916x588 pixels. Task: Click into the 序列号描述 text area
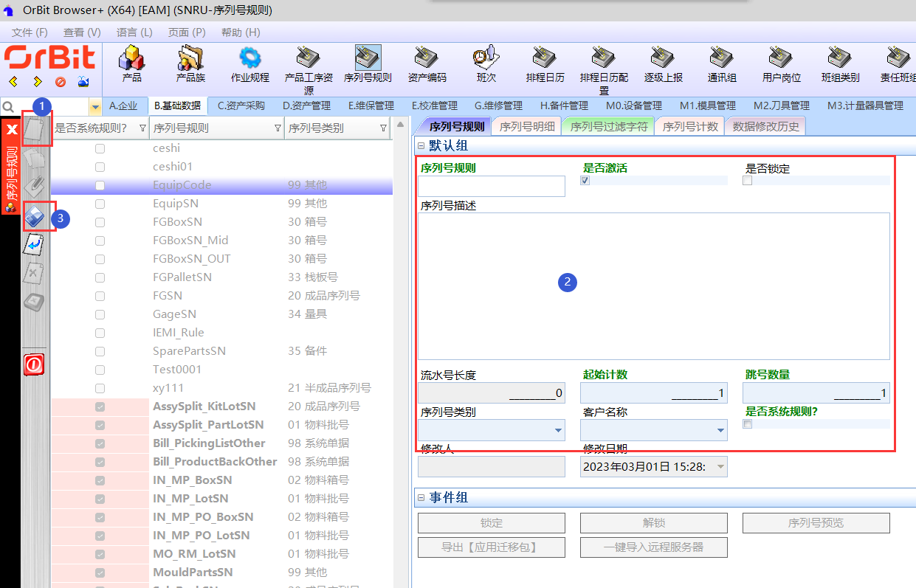click(x=654, y=286)
